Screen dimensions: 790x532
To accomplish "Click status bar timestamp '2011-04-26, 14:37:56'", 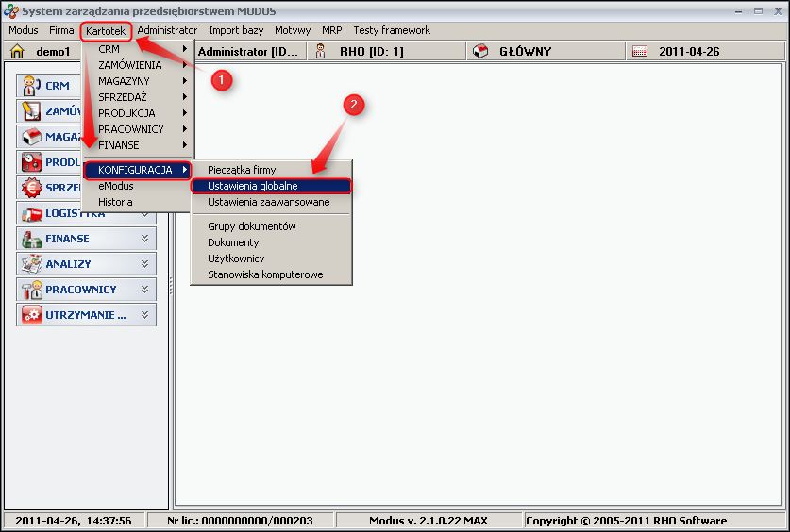I will 73,521.
